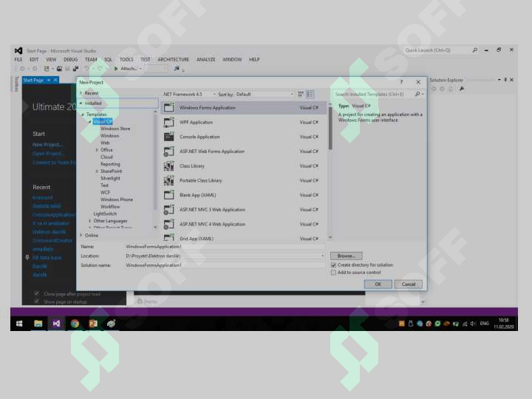This screenshot has height=399, width=532.
Task: Enable Add to source control checkbox
Action: pos(334,273)
